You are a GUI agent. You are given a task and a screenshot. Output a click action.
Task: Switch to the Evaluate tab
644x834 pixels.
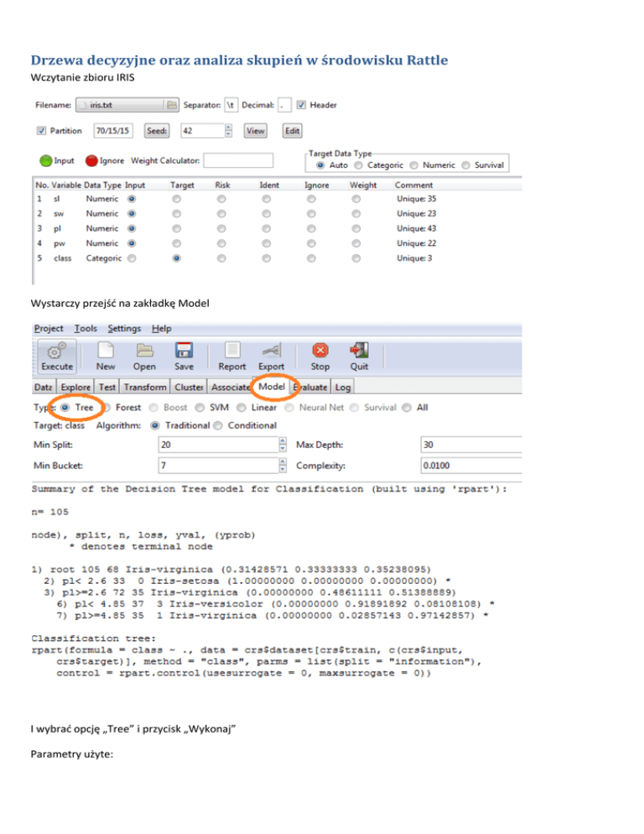(310, 387)
